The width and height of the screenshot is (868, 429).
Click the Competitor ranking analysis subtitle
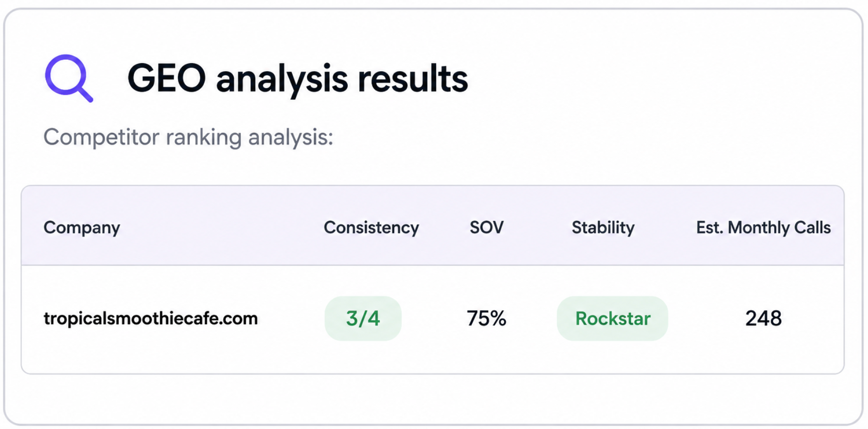(x=188, y=137)
